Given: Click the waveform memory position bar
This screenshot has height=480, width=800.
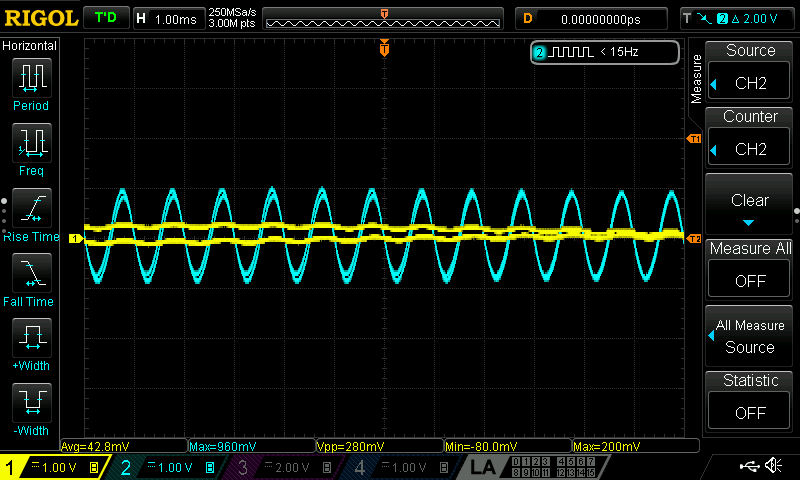Looking at the screenshot, I should 384,18.
